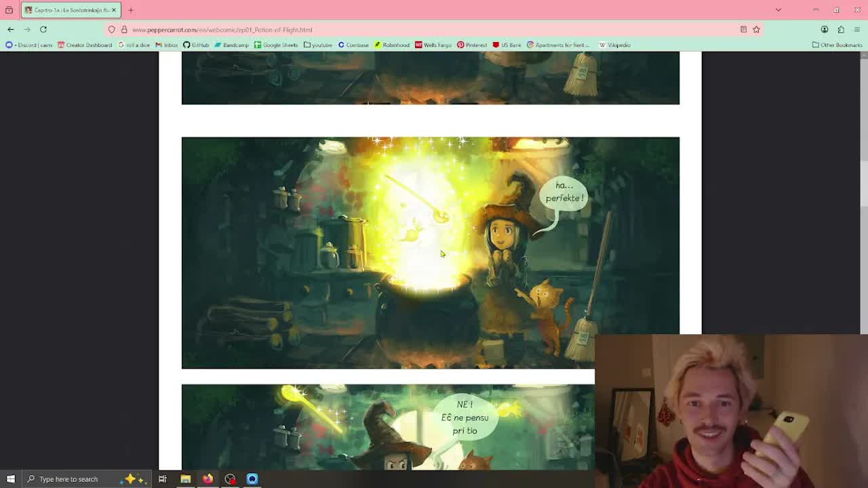Open tracking protection shield icon
Viewport: 868px width, 488px height.
(x=112, y=30)
